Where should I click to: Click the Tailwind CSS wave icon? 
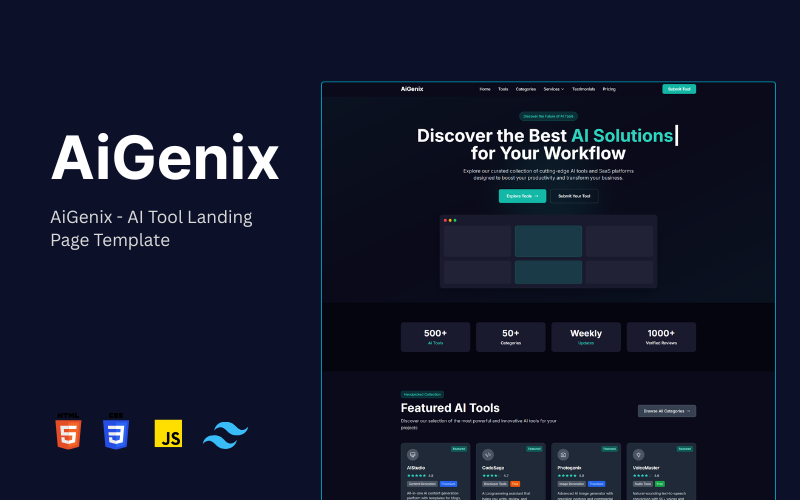click(x=225, y=434)
